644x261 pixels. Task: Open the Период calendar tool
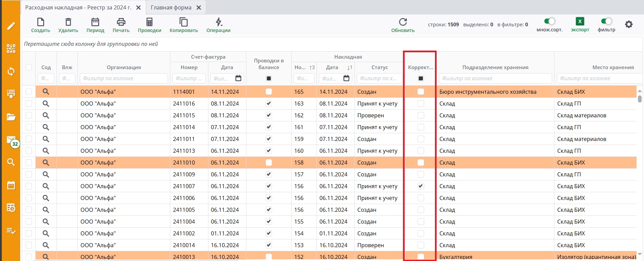[95, 22]
